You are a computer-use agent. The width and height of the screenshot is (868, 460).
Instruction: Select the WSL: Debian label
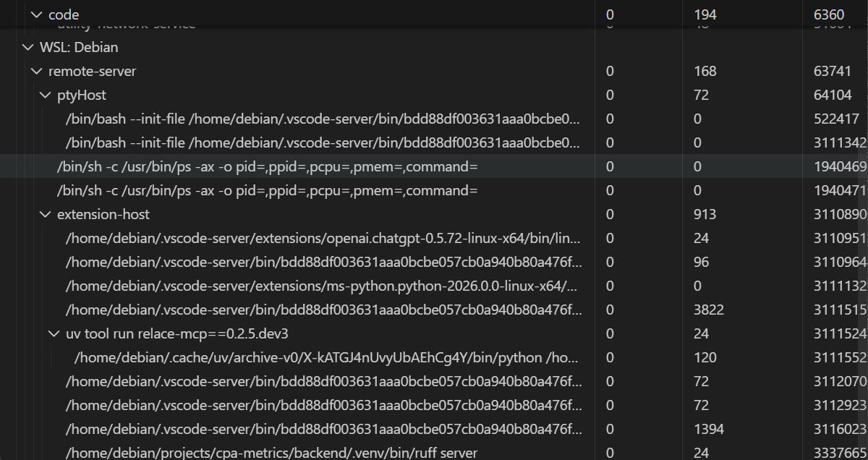click(79, 47)
